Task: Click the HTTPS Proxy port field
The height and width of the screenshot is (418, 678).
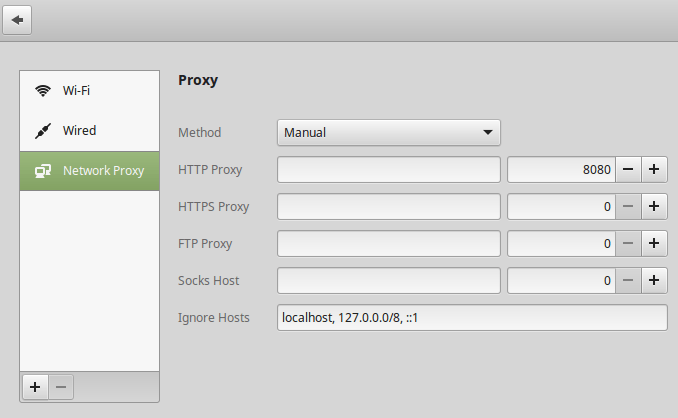Action: (x=561, y=207)
